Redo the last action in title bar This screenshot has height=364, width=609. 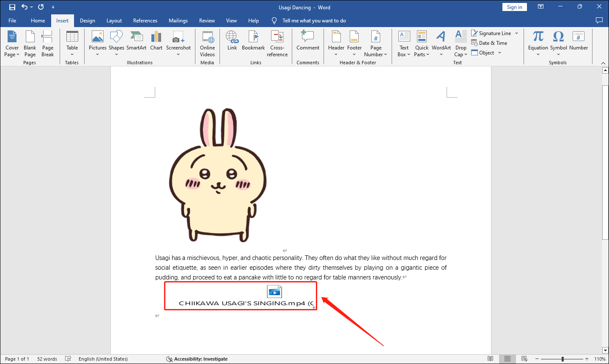[41, 7]
